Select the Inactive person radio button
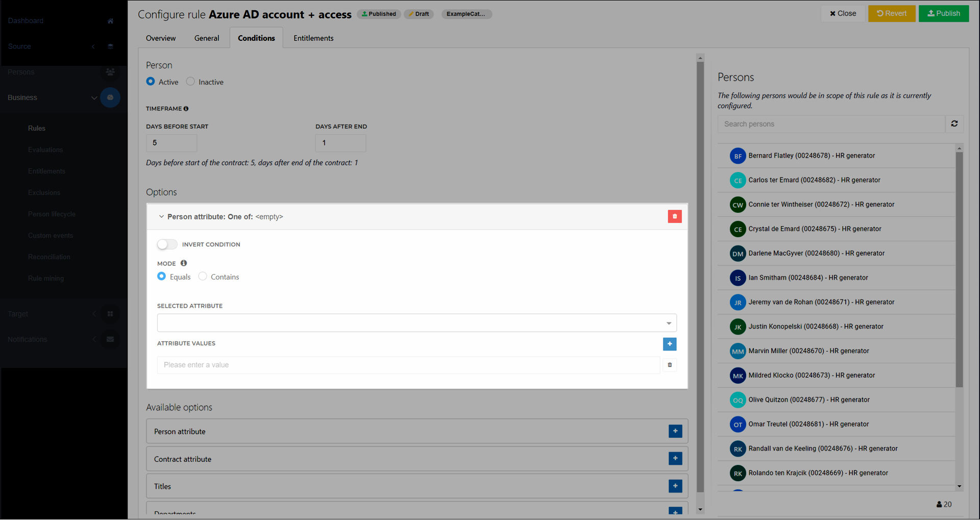Screen dimensions: 980x520 pyautogui.click(x=190, y=82)
